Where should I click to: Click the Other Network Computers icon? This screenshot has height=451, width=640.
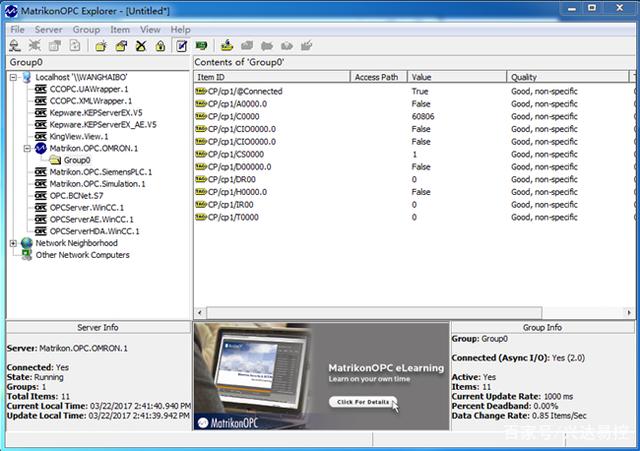click(x=27, y=255)
